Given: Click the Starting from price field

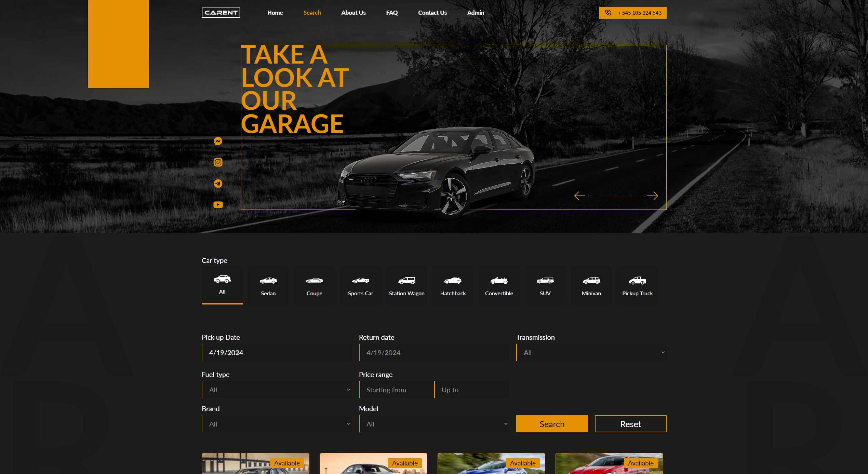Looking at the screenshot, I should 396,390.
